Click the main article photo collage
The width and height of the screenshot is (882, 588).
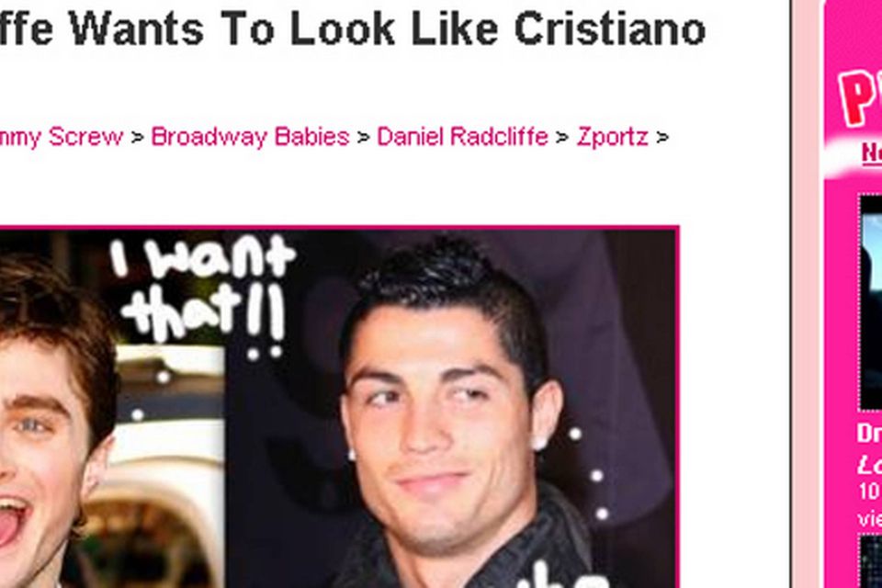coord(339,407)
